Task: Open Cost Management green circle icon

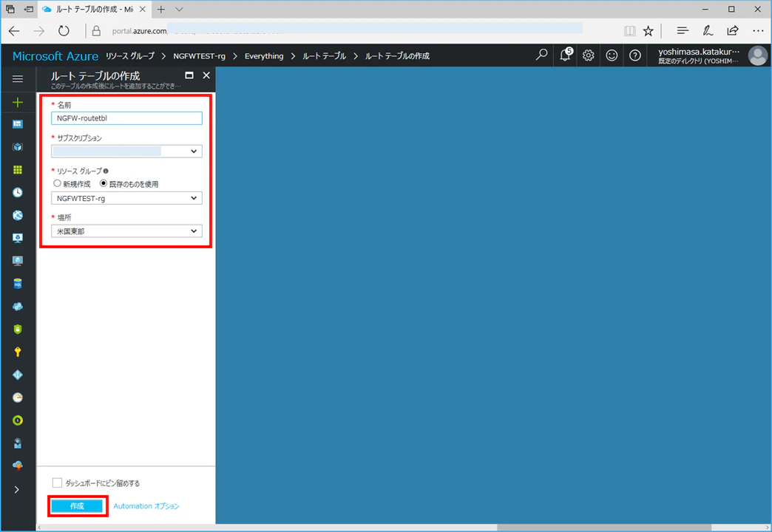Action: 18,420
